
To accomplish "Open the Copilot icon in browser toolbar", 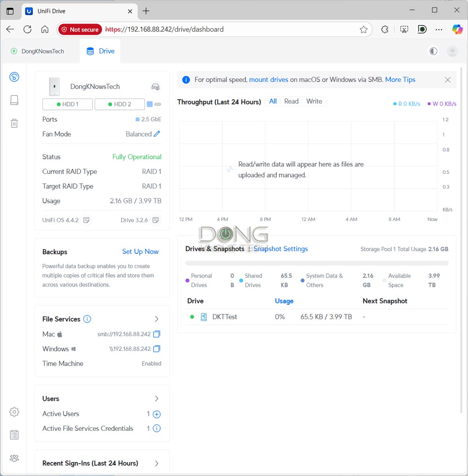I will tap(457, 29).
